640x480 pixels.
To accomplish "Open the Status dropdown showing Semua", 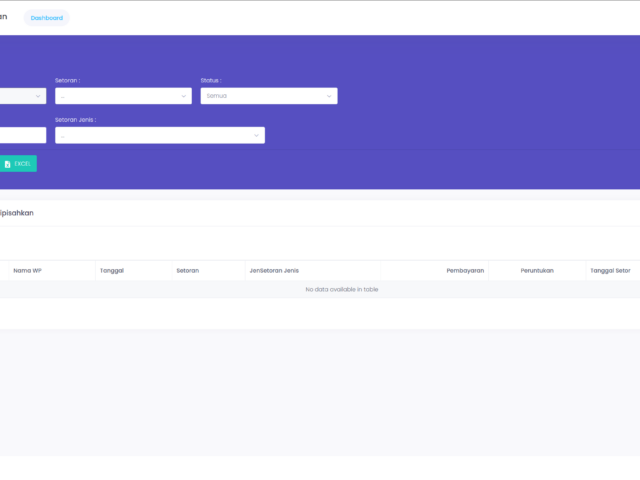I will tap(269, 96).
